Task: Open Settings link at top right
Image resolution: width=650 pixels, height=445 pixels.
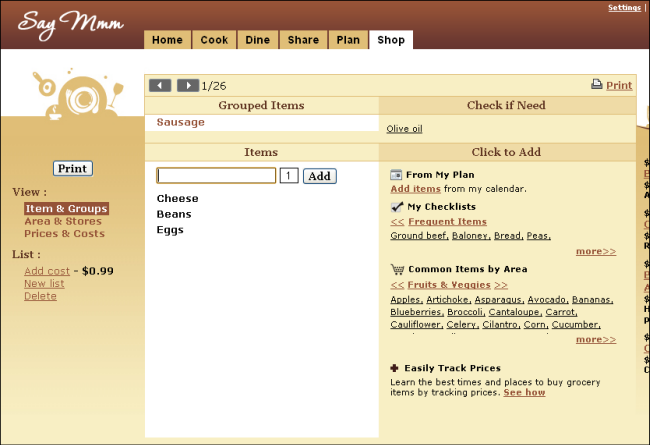Action: (624, 8)
